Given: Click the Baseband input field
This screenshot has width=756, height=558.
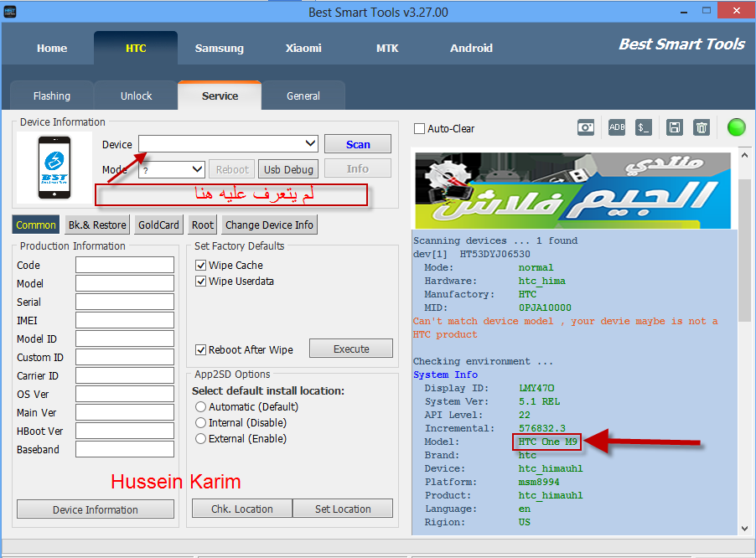Looking at the screenshot, I should 125,449.
